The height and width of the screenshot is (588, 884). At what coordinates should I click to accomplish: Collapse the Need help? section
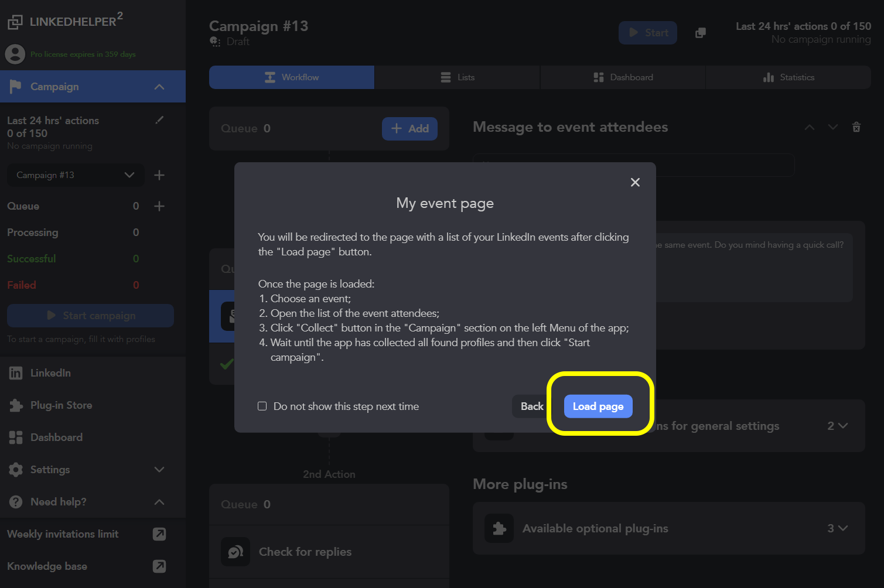159,502
